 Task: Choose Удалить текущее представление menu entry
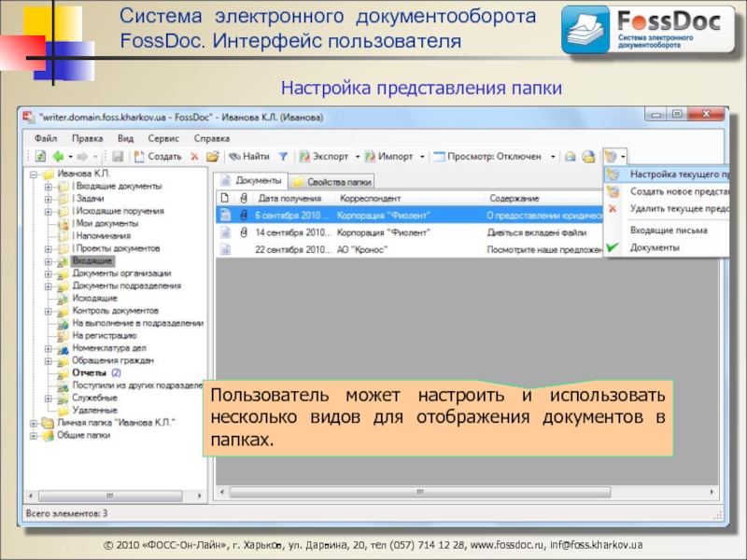tap(666, 208)
